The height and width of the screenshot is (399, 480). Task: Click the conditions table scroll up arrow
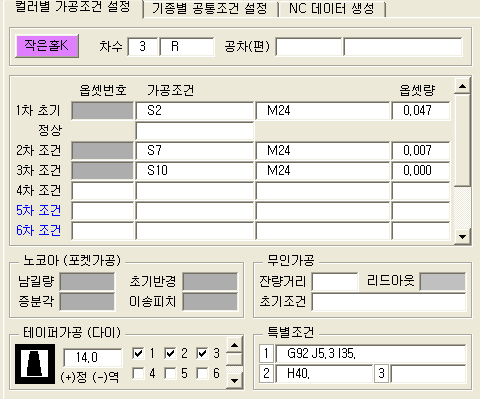[x=462, y=86]
